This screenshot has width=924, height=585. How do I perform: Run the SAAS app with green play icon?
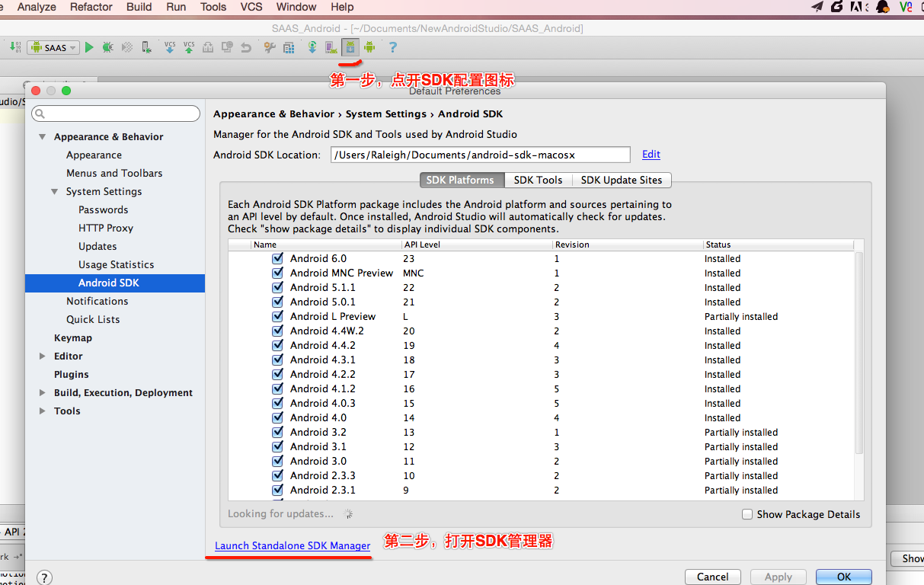point(89,47)
